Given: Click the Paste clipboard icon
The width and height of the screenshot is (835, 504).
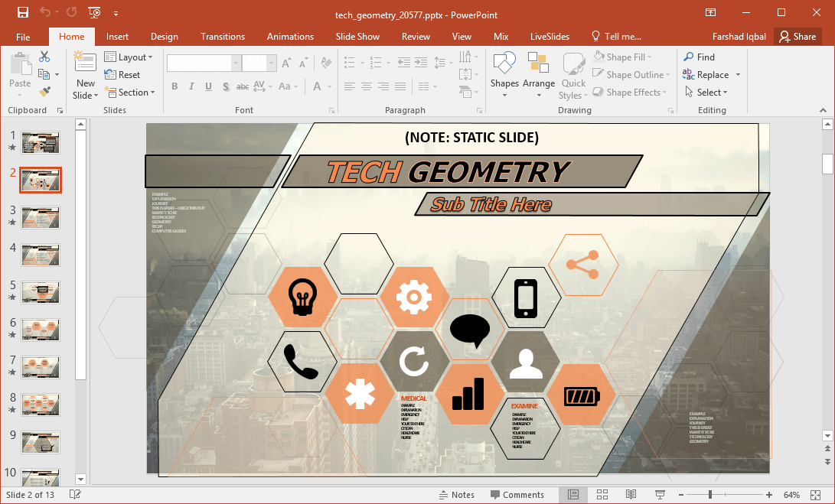Looking at the screenshot, I should point(20,64).
